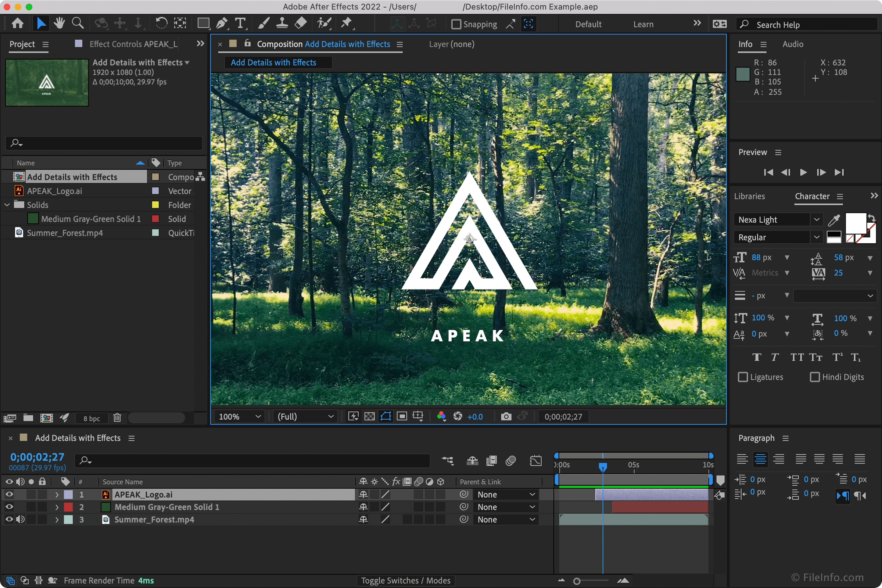This screenshot has width=882, height=588.
Task: Open Parent dropdown for APEAK_Logo.ai layer
Action: pos(506,495)
